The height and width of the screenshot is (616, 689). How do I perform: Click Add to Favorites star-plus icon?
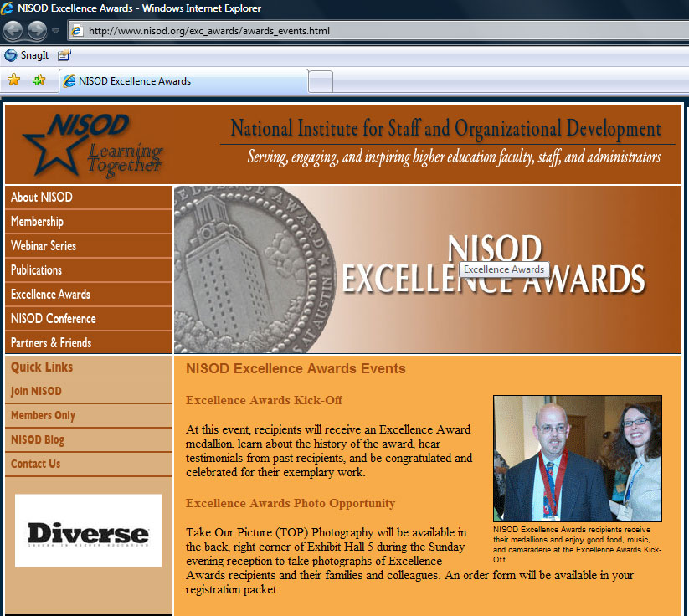tap(39, 80)
